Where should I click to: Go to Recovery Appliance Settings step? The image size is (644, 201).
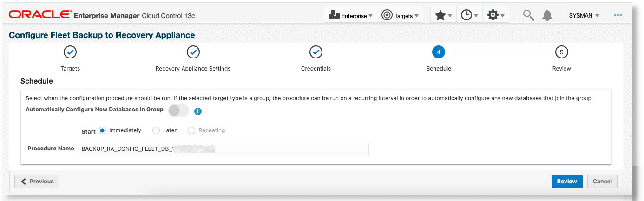pyautogui.click(x=193, y=52)
